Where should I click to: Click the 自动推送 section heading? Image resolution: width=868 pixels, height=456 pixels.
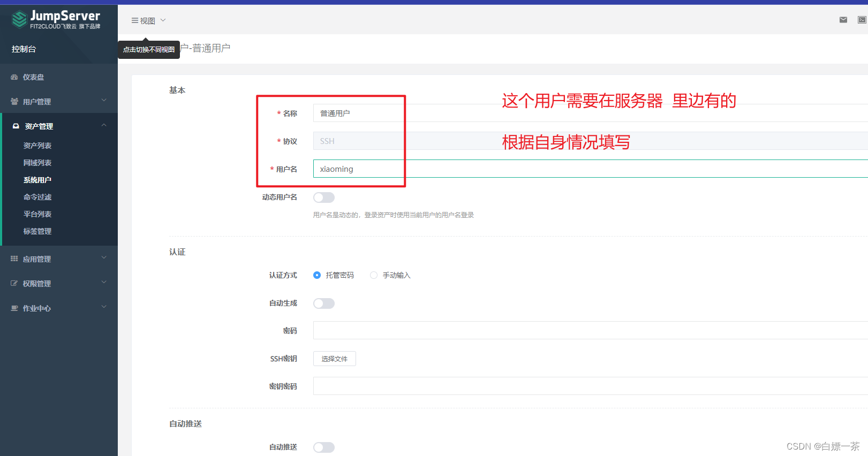point(185,424)
